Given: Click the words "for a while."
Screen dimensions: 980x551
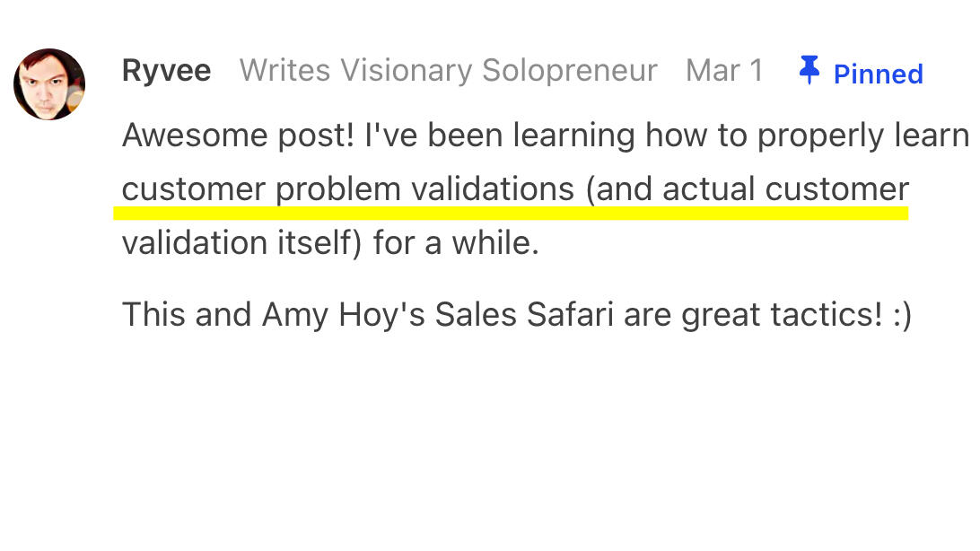Looking at the screenshot, I should (456, 243).
